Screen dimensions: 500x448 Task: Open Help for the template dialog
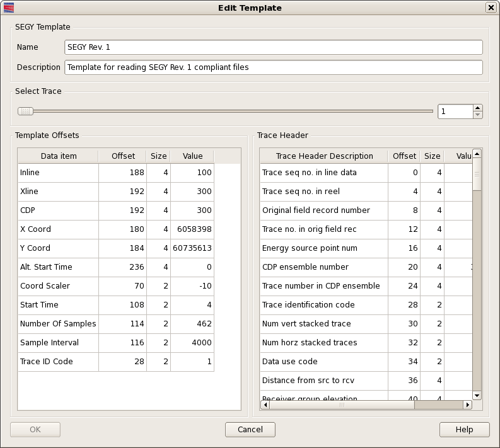464,430
